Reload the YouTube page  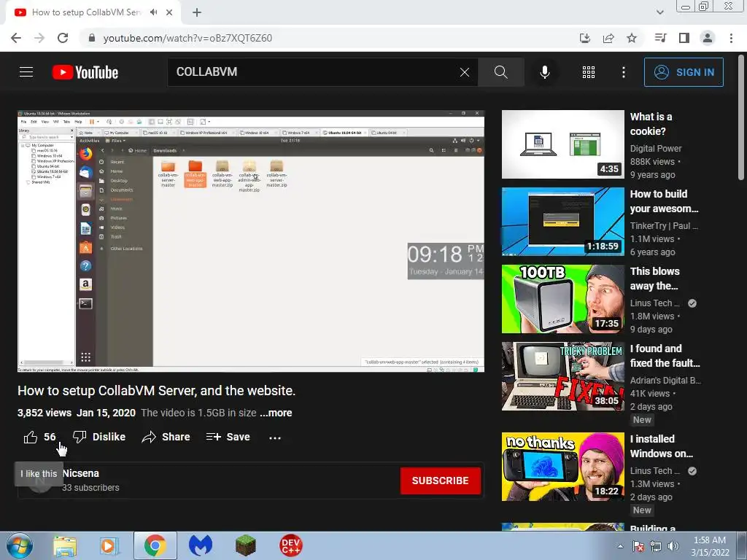pyautogui.click(x=63, y=38)
